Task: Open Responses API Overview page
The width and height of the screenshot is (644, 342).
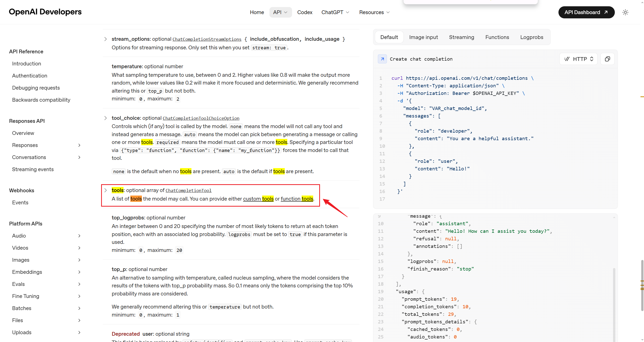Action: 23,133
